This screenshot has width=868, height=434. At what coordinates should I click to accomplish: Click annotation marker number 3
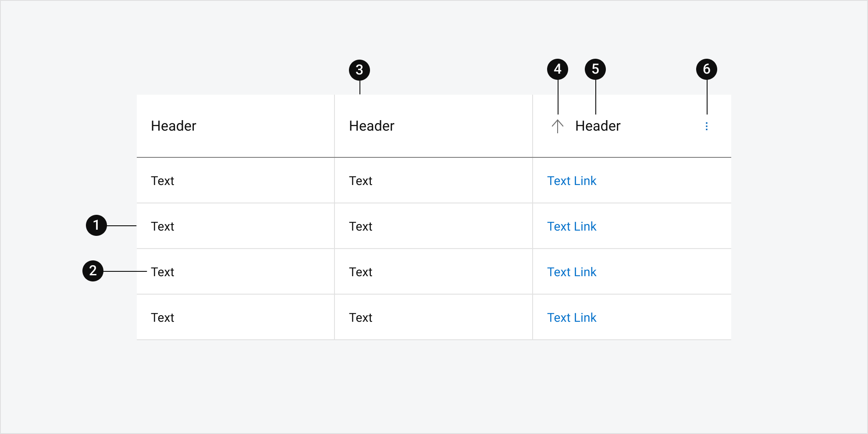(x=359, y=70)
